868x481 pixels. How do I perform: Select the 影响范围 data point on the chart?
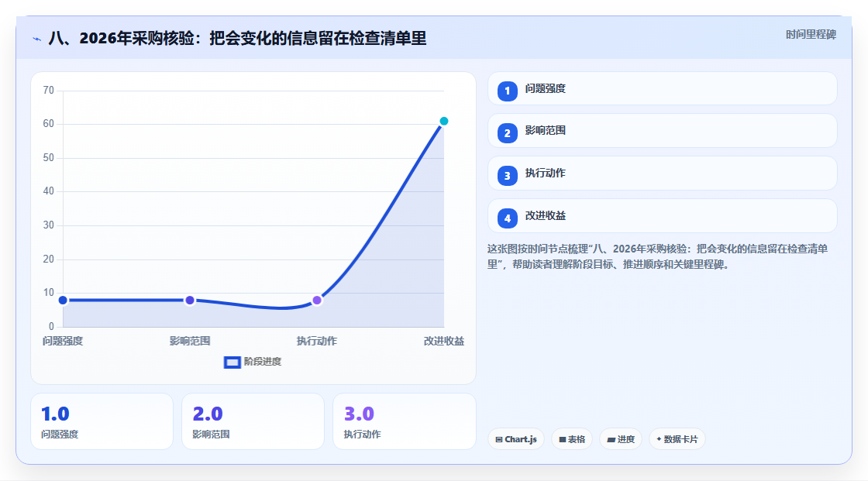pos(190,300)
